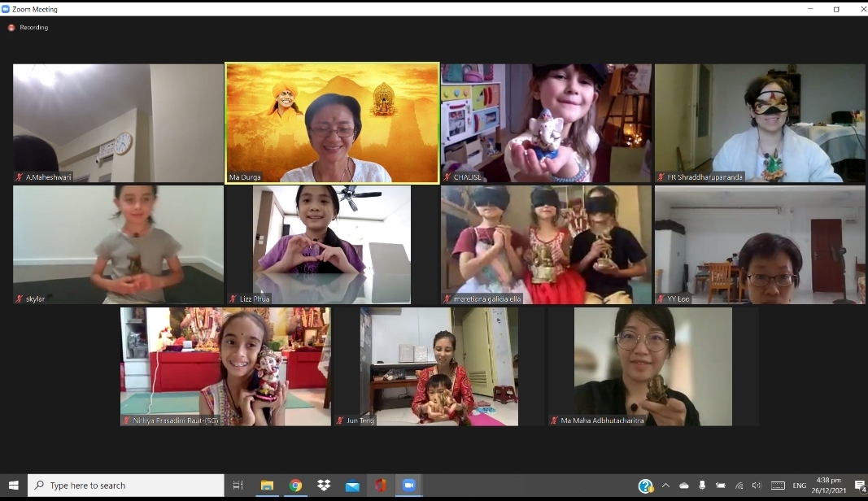Viewport: 868px width, 501px height.
Task: Open the Dropbox taskbar icon
Action: pos(324,486)
